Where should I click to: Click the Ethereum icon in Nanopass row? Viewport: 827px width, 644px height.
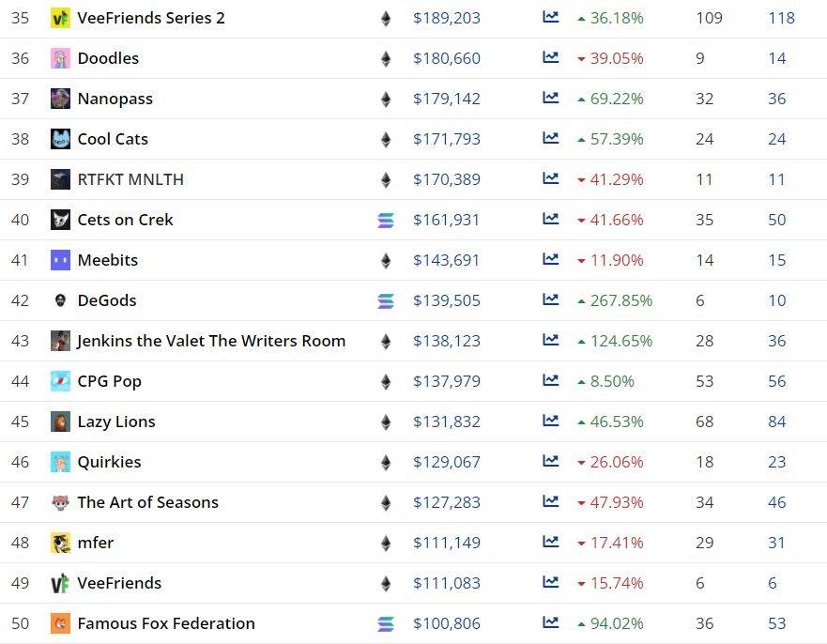point(385,99)
